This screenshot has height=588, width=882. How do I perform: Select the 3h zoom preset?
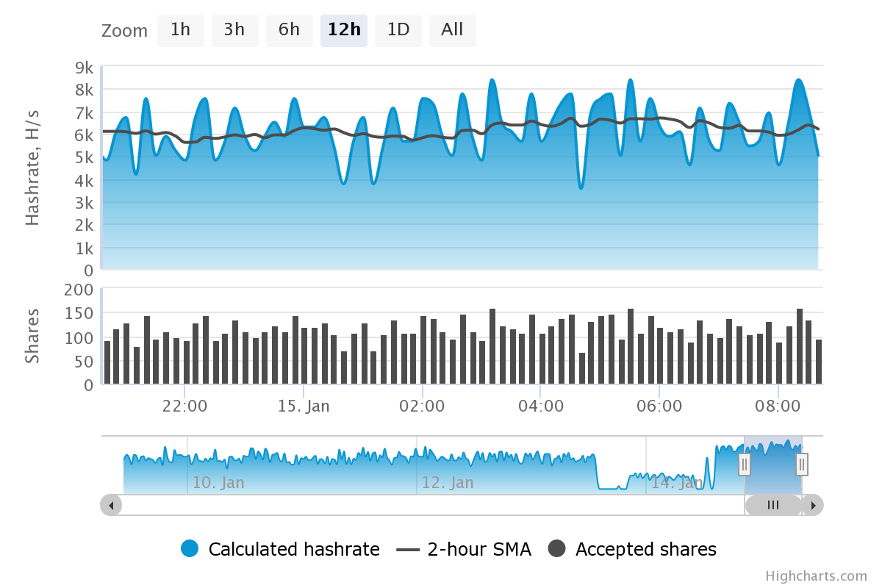pyautogui.click(x=234, y=30)
